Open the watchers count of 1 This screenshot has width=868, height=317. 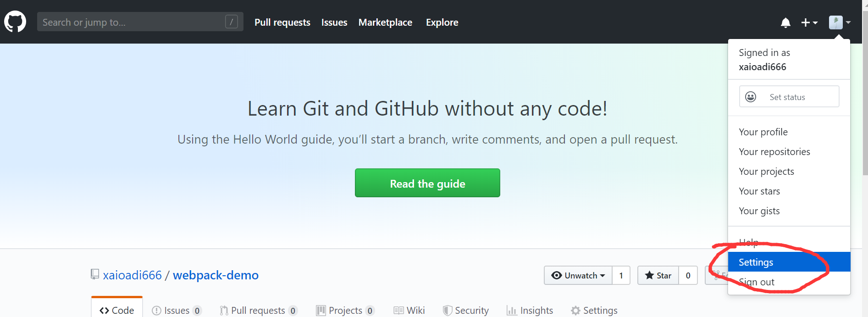click(x=621, y=275)
